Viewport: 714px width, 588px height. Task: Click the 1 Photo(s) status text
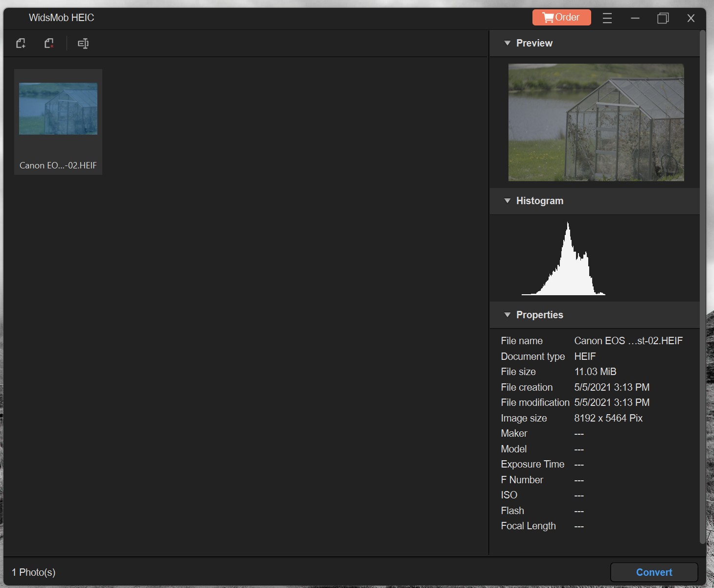pyautogui.click(x=34, y=572)
